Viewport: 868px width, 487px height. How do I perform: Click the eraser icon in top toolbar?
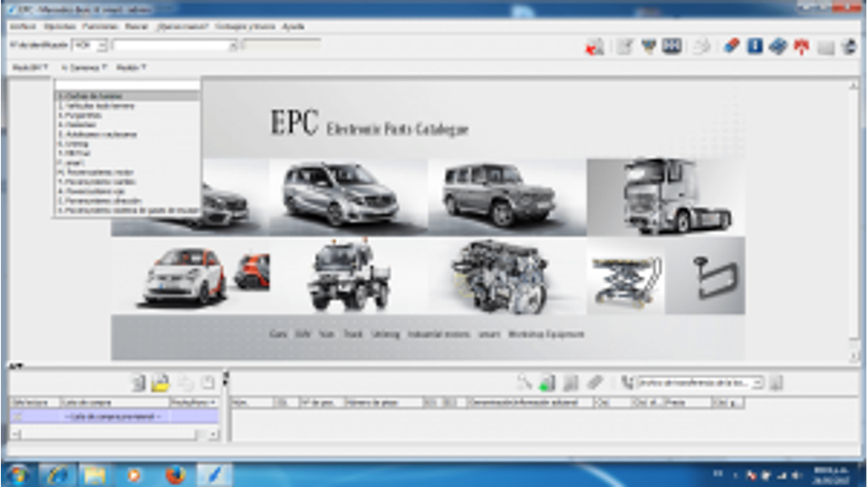730,47
